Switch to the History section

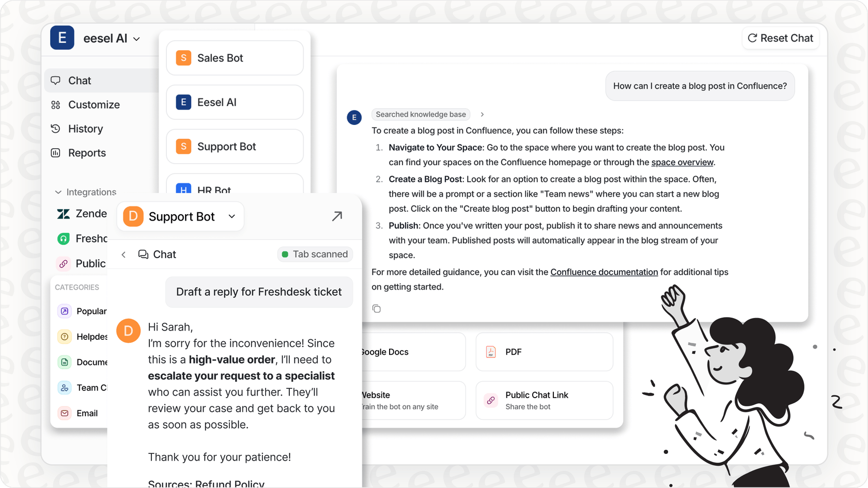pos(85,129)
